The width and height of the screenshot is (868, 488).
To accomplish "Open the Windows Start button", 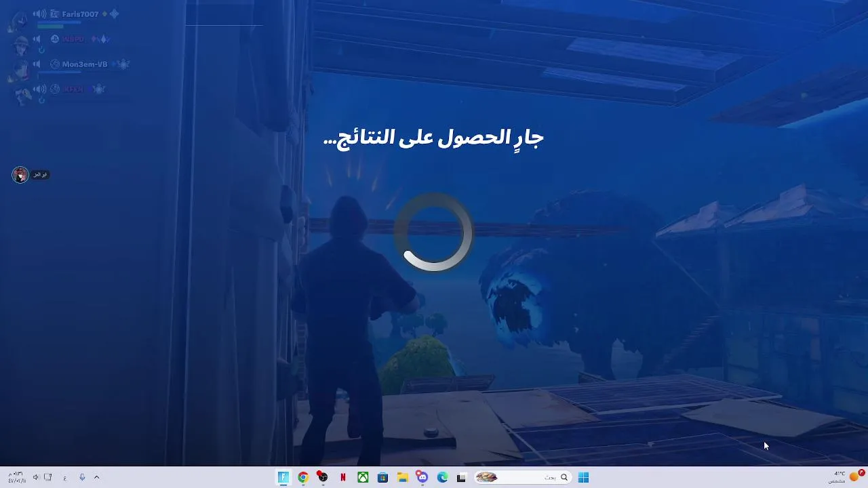I will [x=583, y=477].
